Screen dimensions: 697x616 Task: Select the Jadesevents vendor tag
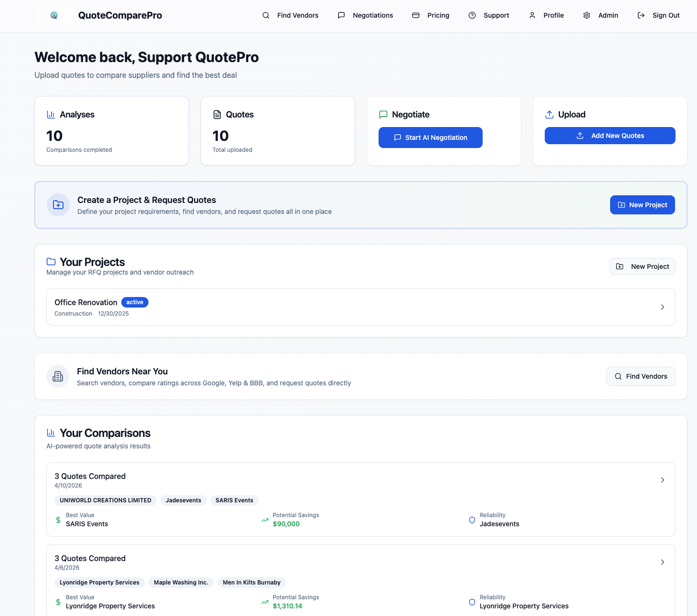coord(183,500)
